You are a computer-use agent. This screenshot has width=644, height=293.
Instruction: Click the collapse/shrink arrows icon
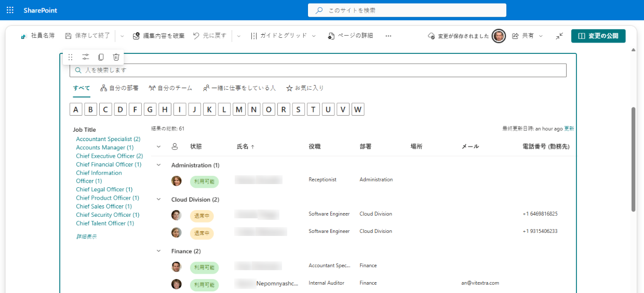559,36
